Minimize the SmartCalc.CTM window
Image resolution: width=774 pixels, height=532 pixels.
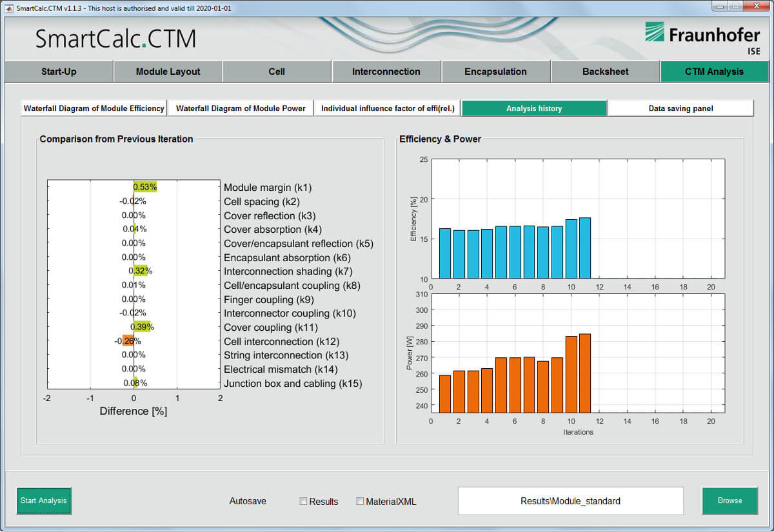[x=719, y=7]
